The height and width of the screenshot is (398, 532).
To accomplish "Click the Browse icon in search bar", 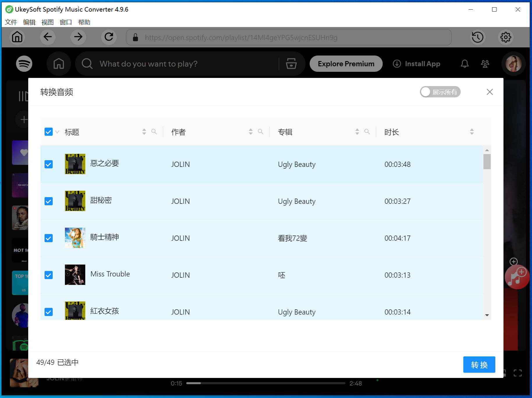I will click(x=291, y=64).
